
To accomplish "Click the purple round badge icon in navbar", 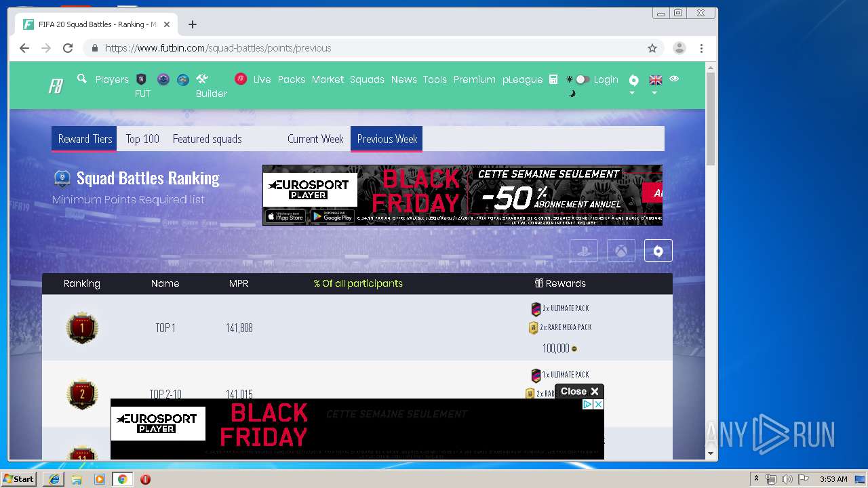I will [163, 79].
